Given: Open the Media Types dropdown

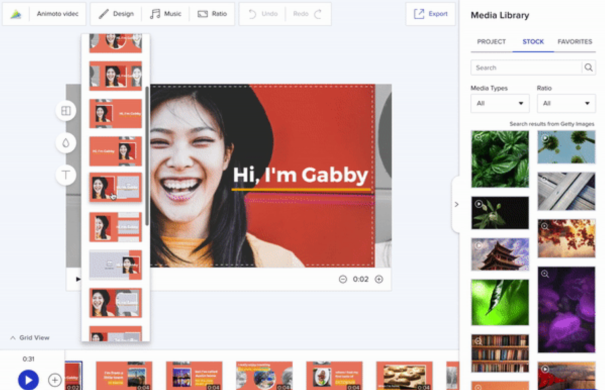Looking at the screenshot, I should coord(500,103).
